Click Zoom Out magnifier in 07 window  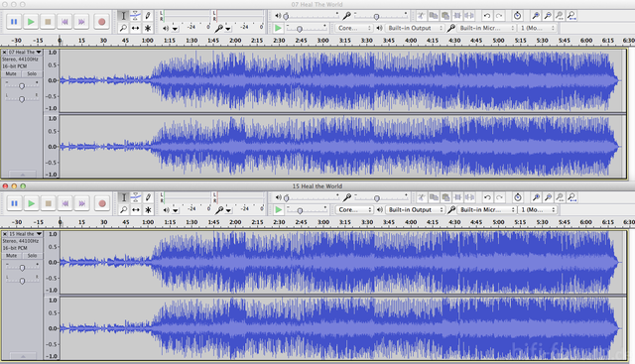point(548,16)
